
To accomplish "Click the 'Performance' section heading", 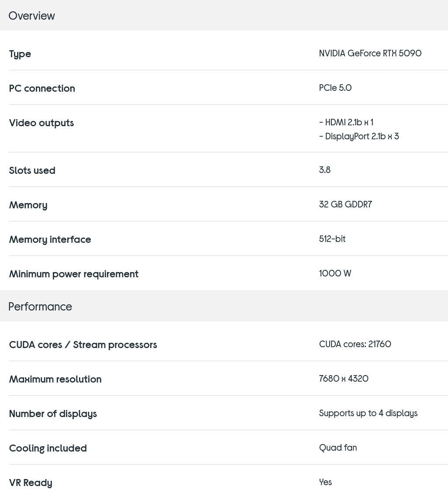I will coord(40,307).
